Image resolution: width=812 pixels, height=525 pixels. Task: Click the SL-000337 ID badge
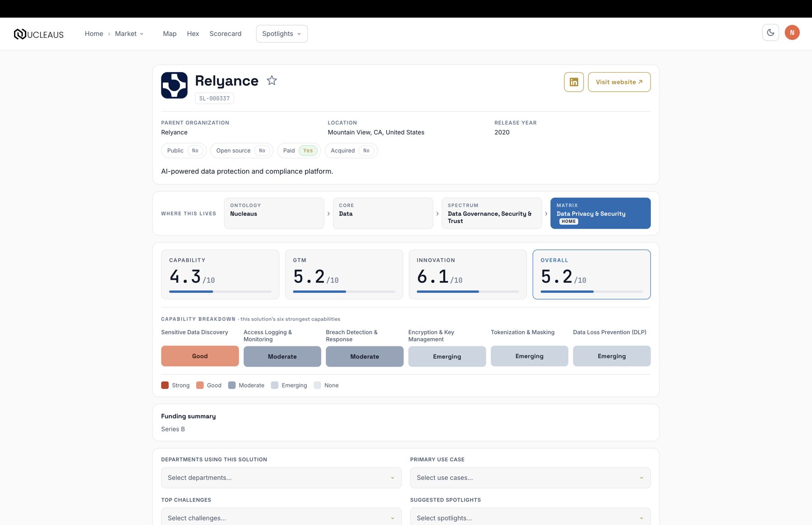[214, 98]
